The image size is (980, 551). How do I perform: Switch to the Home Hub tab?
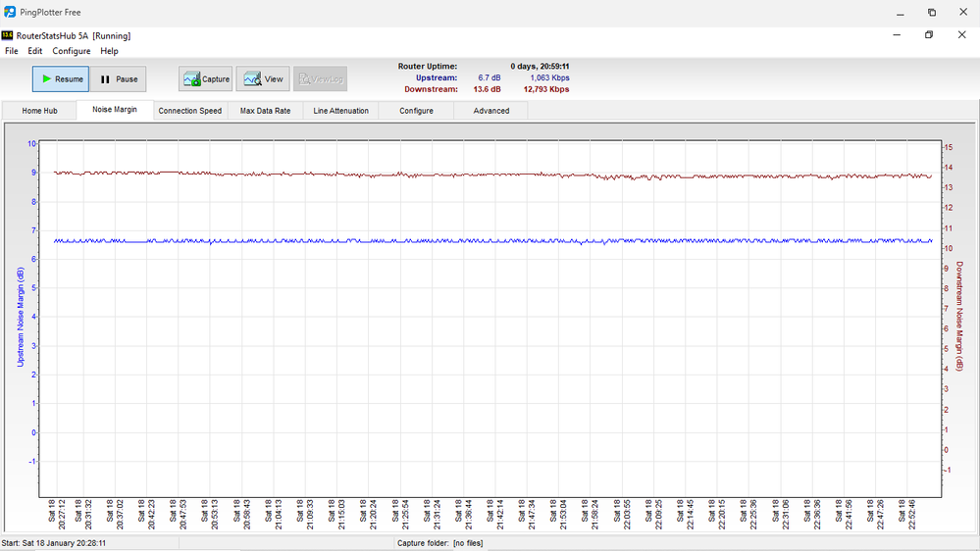(x=40, y=111)
